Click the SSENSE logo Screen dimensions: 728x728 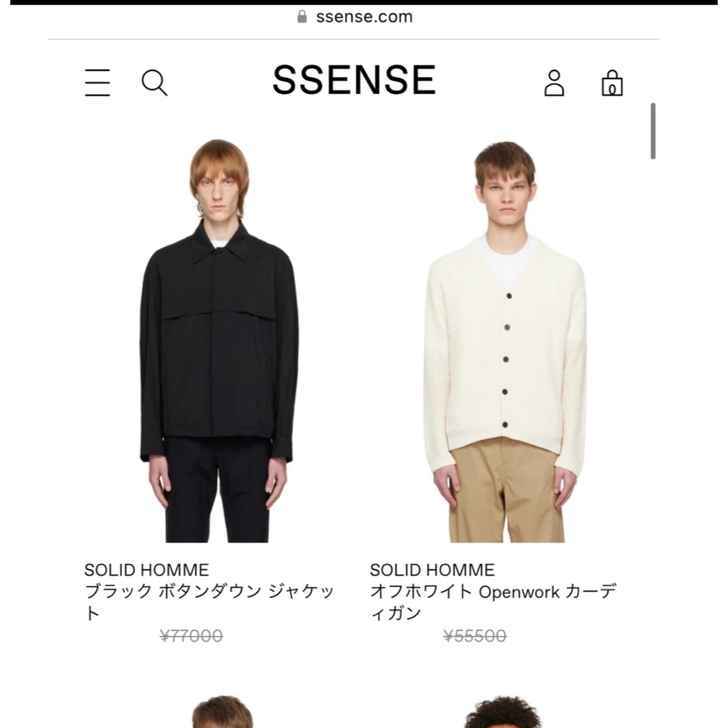354,80
